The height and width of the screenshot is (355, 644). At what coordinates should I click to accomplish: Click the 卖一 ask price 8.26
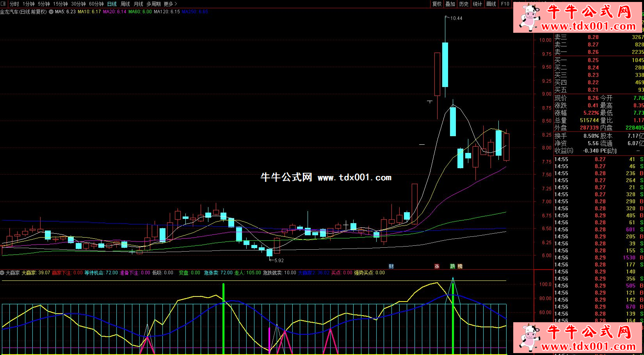(593, 52)
